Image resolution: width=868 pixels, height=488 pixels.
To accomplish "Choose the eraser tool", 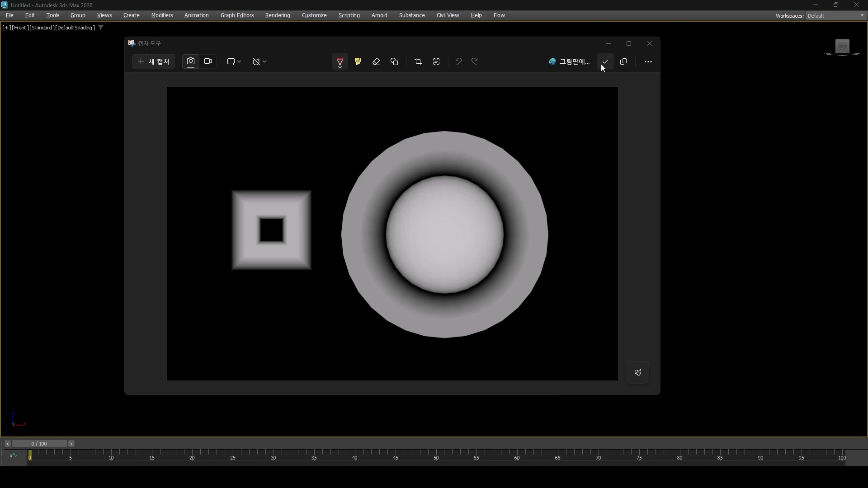I will click(x=376, y=61).
